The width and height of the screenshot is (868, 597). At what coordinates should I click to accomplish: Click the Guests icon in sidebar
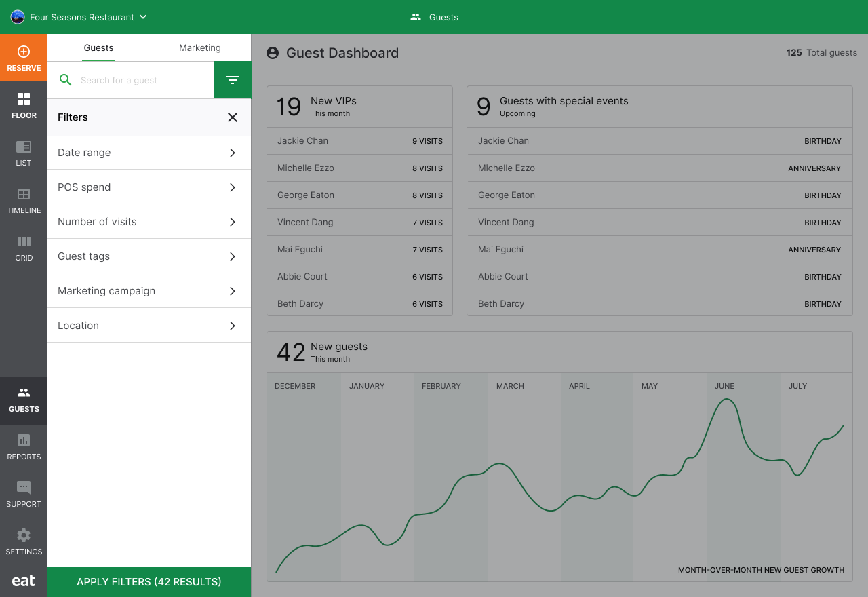pos(24,400)
